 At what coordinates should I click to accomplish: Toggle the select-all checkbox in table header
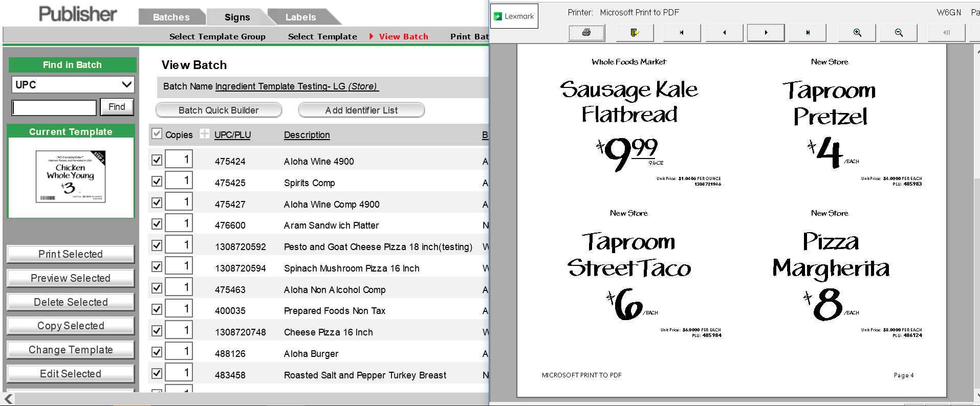[157, 134]
